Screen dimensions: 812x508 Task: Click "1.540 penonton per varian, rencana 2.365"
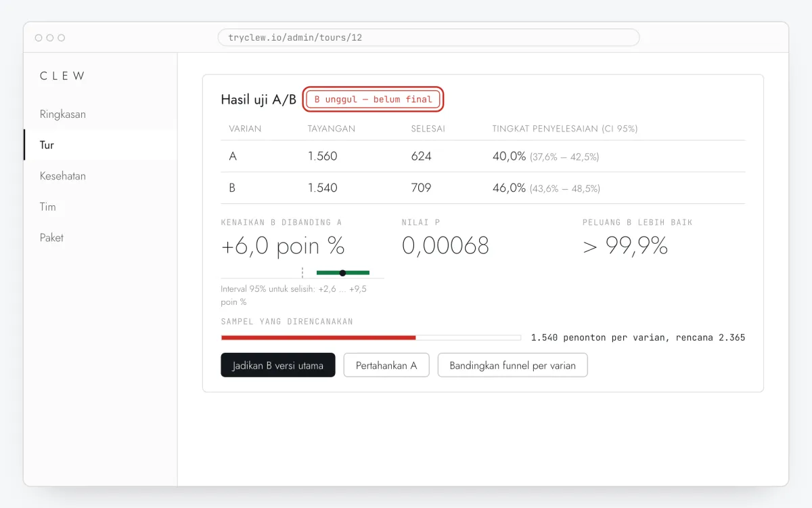638,337
